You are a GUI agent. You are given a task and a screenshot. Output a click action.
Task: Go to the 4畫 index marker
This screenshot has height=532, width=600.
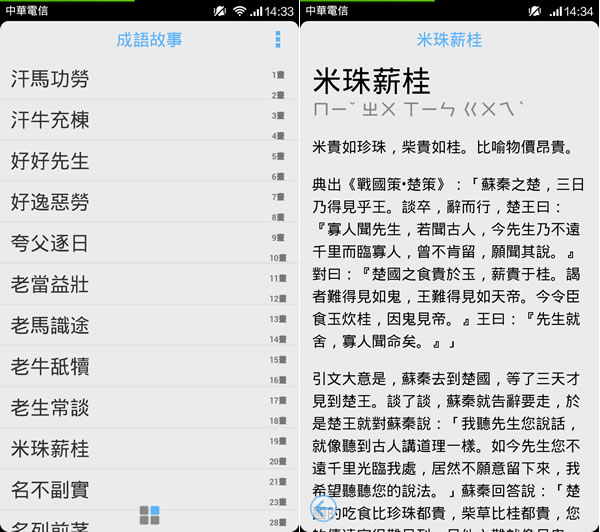(x=278, y=135)
